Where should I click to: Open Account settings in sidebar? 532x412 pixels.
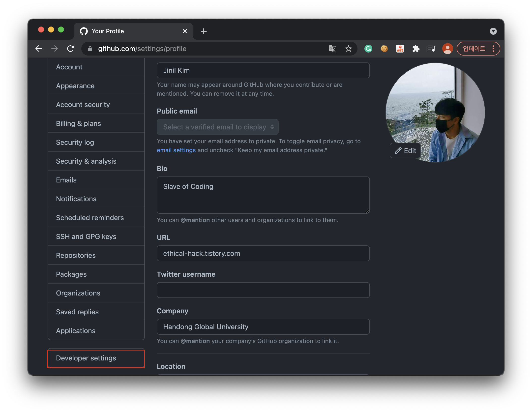click(96, 67)
